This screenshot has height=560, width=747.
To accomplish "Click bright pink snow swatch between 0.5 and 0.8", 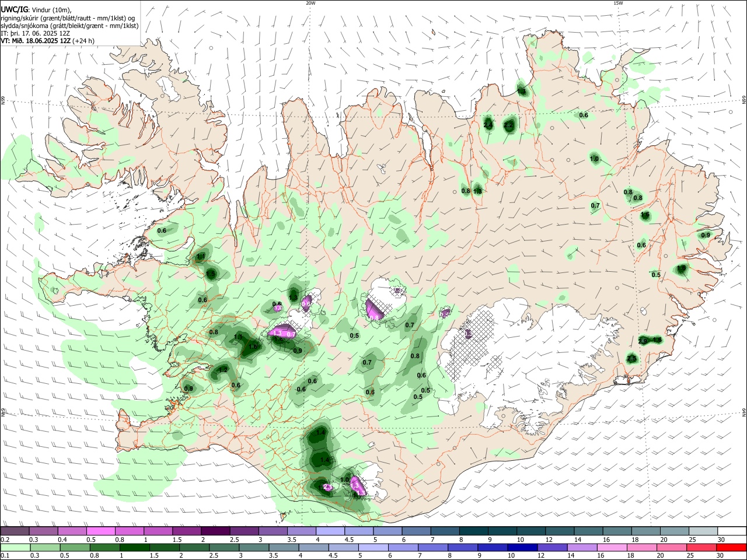I will (x=100, y=531).
